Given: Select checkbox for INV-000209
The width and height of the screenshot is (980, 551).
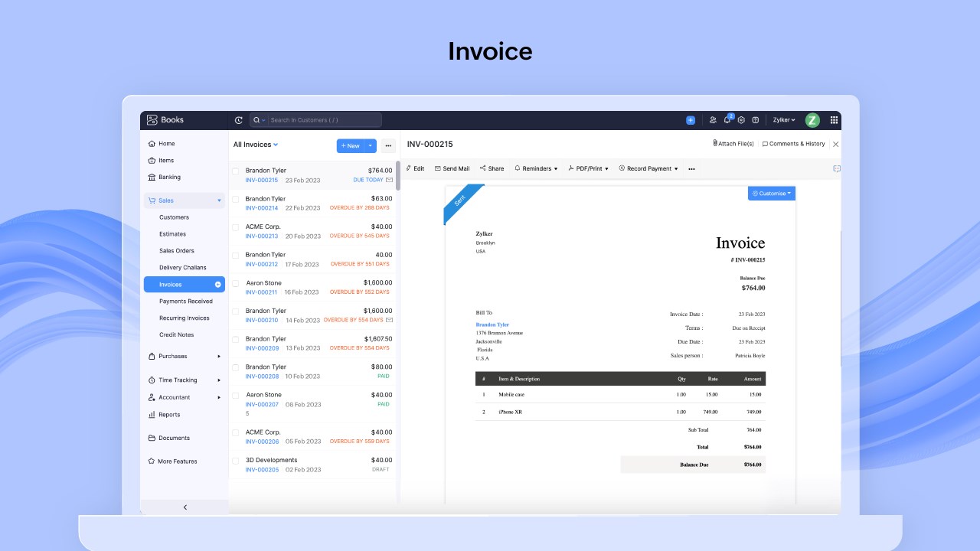Looking at the screenshot, I should [x=236, y=339].
